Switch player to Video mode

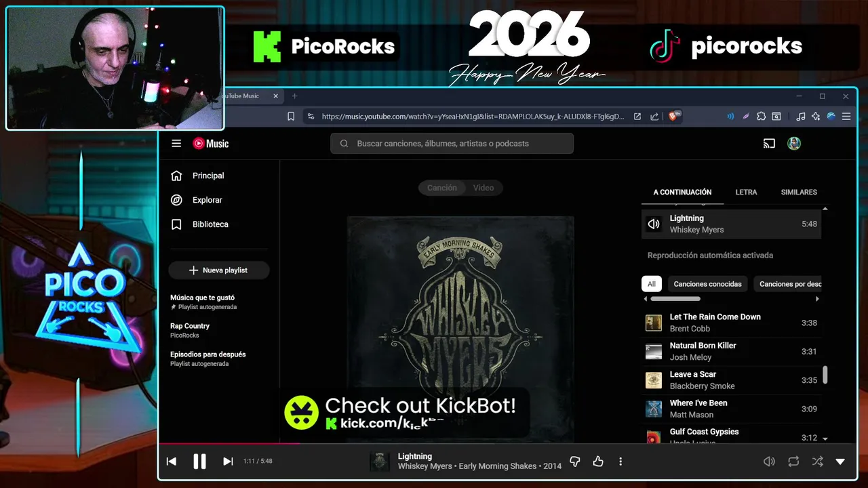pos(484,188)
